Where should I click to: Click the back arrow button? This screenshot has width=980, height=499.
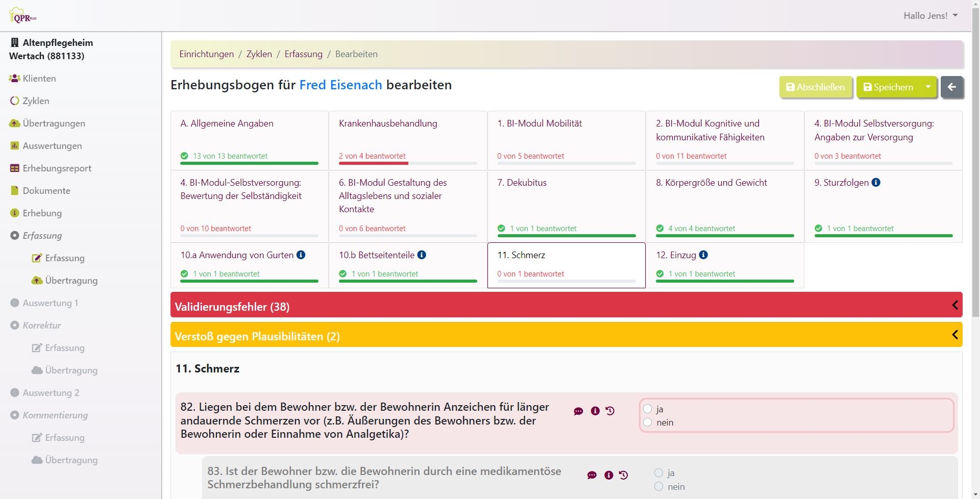pyautogui.click(x=952, y=87)
